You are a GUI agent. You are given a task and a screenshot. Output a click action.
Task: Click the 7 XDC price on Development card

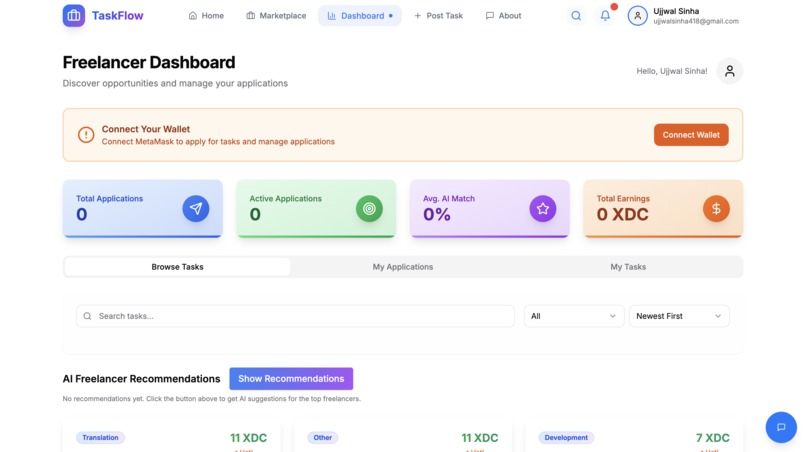[712, 438]
